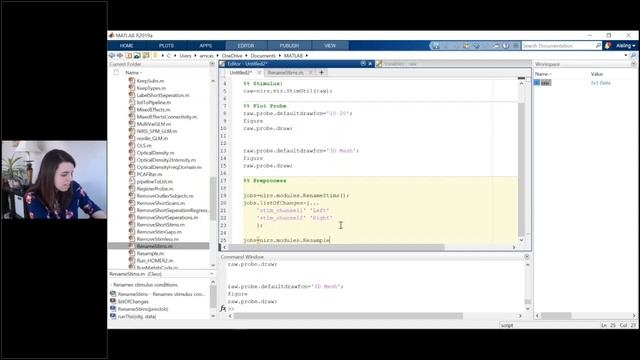Click the raw variable icon in Workspace
The height and width of the screenshot is (360, 640).
tap(537, 82)
